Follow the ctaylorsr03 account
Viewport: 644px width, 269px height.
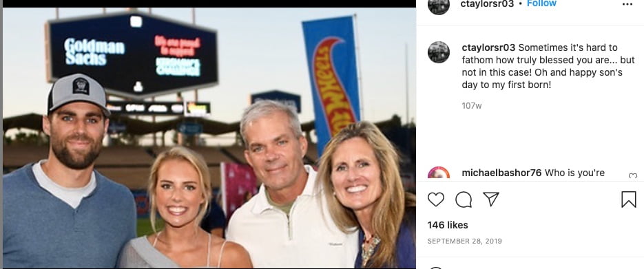(541, 3)
